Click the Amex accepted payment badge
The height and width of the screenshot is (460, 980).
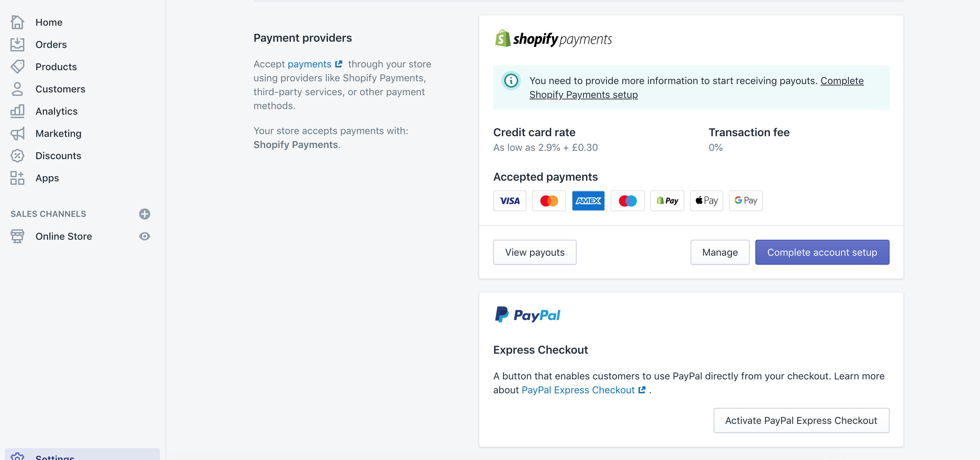[x=588, y=201]
